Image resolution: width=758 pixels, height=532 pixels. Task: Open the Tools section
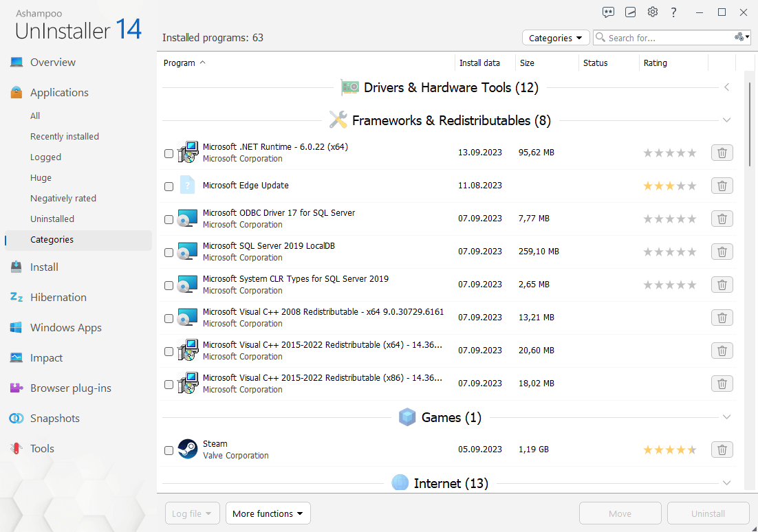[x=41, y=448]
